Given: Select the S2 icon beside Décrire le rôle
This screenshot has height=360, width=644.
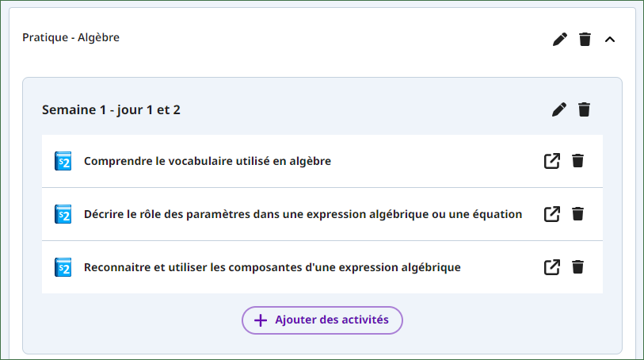Looking at the screenshot, I should pos(63,214).
